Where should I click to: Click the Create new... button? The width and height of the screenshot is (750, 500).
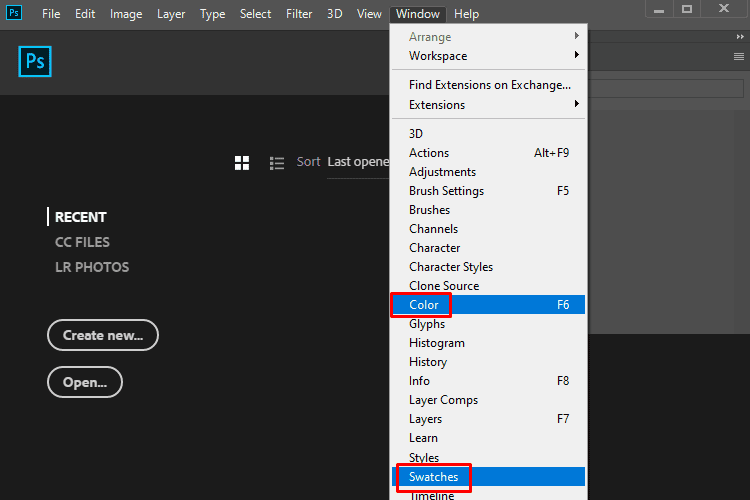tap(103, 335)
